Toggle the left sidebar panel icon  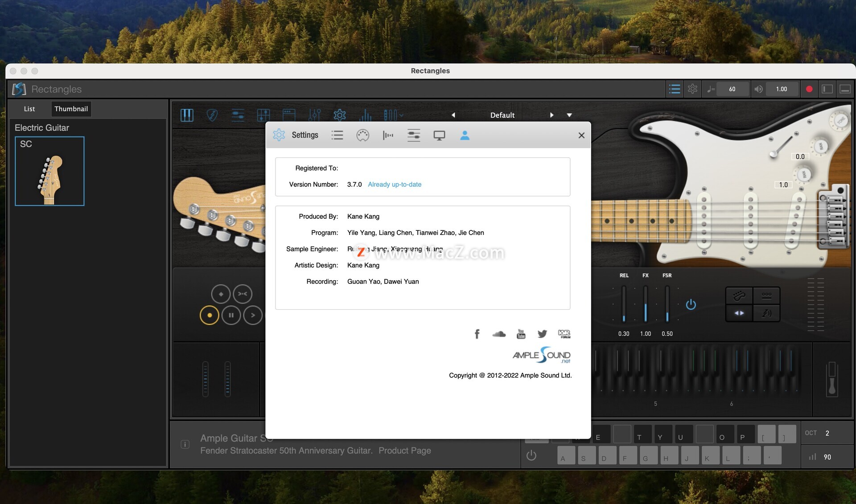[827, 89]
